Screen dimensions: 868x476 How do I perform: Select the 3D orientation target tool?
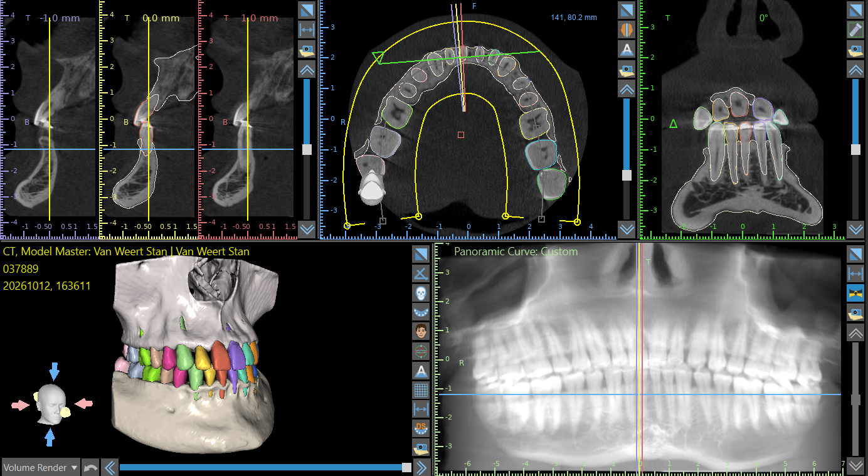421,351
